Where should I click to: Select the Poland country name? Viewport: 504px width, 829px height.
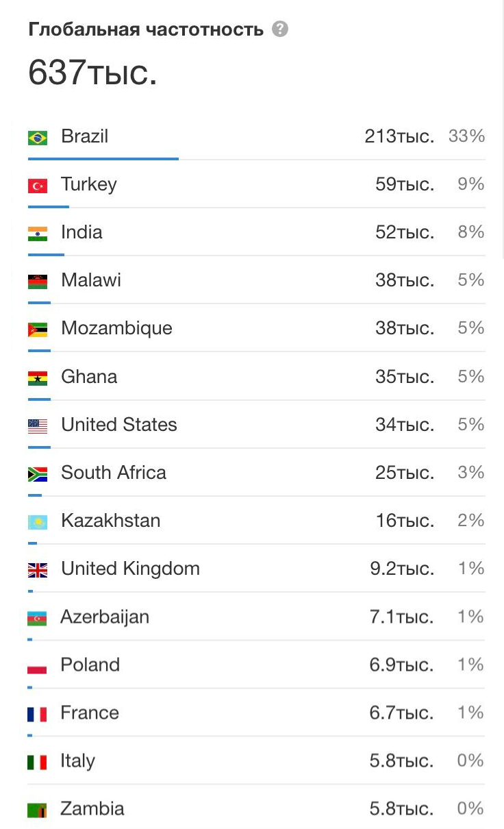pyautogui.click(x=90, y=665)
